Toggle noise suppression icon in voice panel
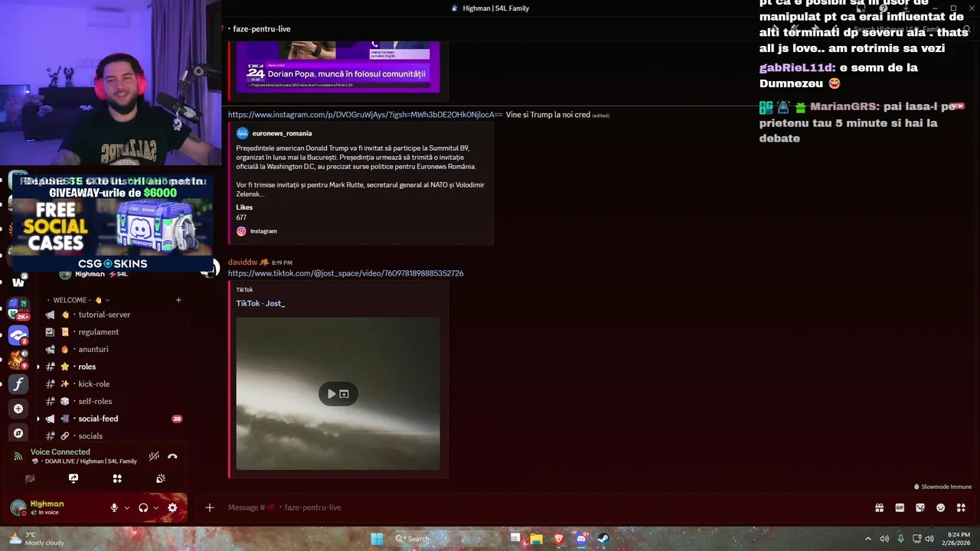This screenshot has height=551, width=980. pos(154,456)
